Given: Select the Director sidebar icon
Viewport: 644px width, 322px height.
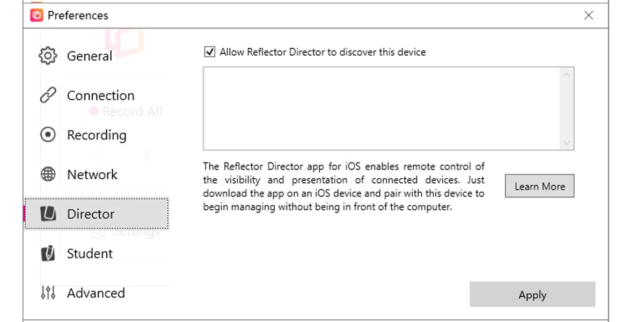Looking at the screenshot, I should coord(48,214).
